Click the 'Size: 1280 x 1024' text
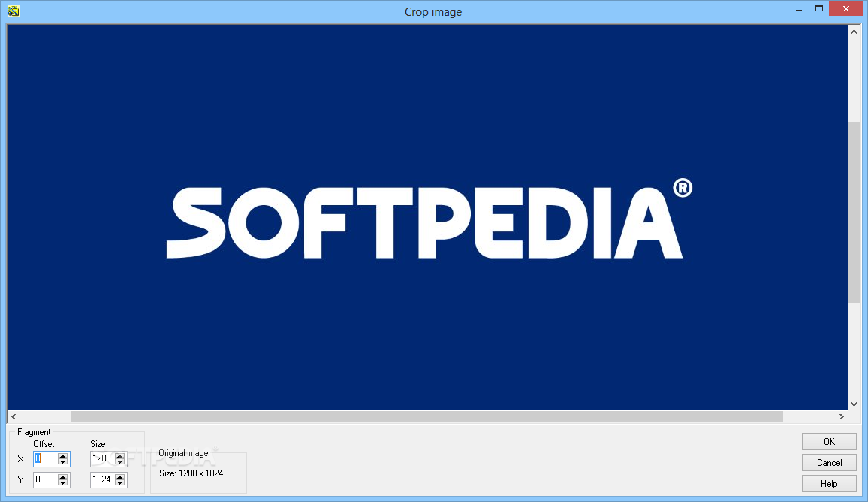The width and height of the screenshot is (868, 502). pyautogui.click(x=191, y=473)
